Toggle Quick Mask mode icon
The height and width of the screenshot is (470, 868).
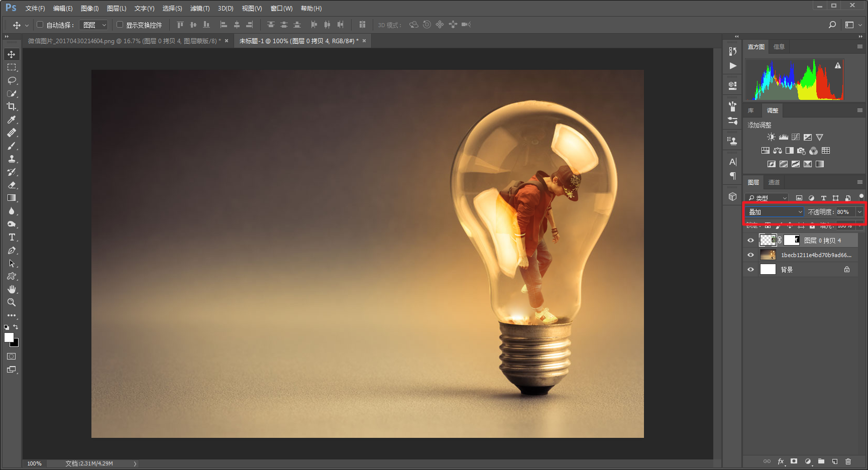(12, 357)
